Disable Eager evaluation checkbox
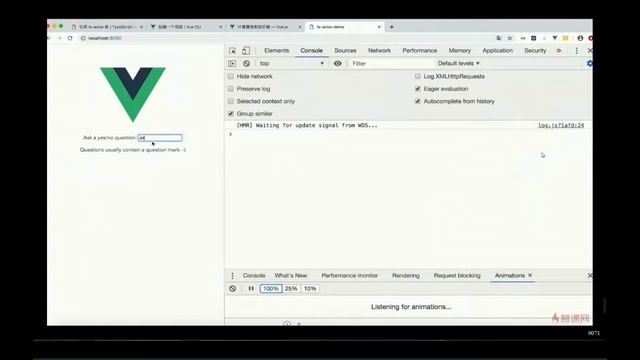Viewport: 640px width, 360px height. [x=418, y=89]
